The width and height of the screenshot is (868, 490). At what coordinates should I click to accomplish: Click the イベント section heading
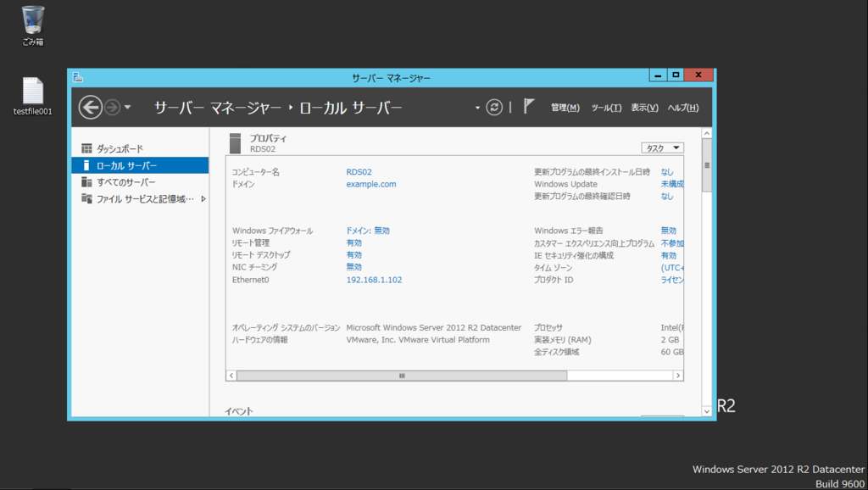tap(238, 411)
